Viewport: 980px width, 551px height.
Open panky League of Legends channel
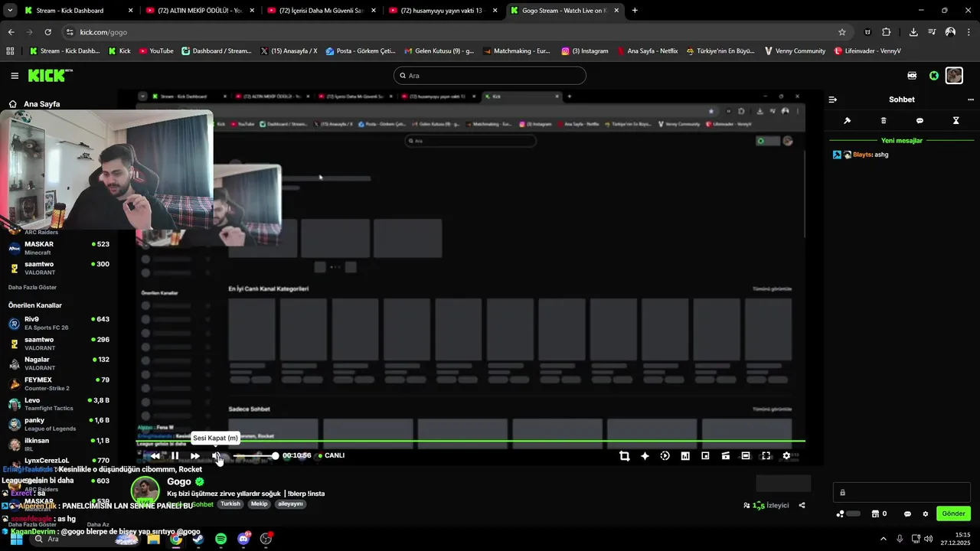[x=59, y=424]
